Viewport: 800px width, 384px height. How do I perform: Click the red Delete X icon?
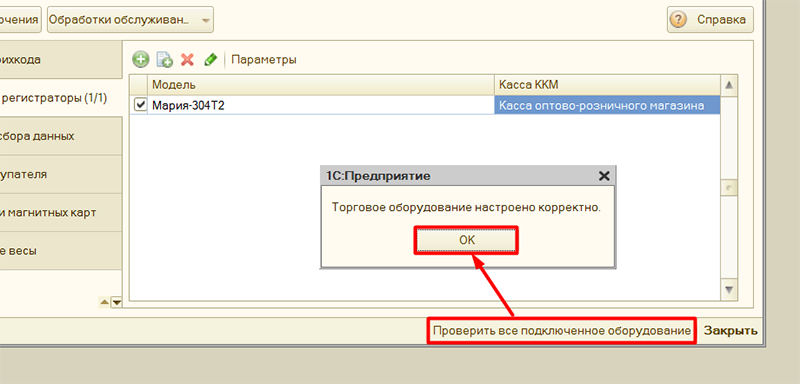(187, 60)
